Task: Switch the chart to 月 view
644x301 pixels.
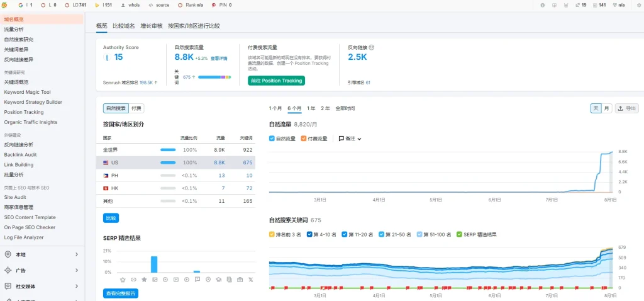Action: coord(606,108)
